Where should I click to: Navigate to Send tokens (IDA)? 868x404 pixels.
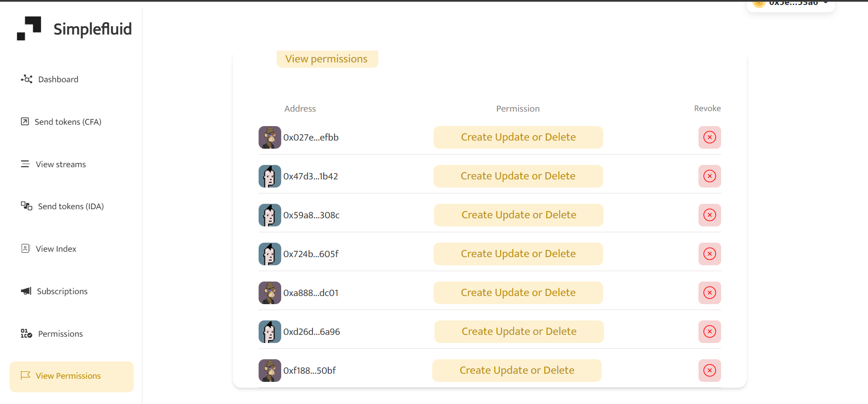pos(62,206)
